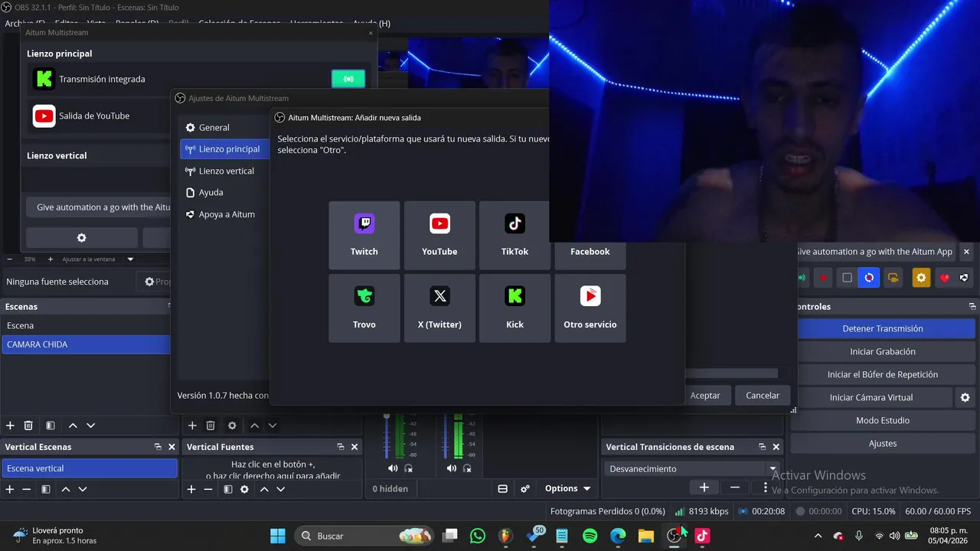Screen dimensions: 980x551
Task: Select the CAMARA CHIDA scene
Action: tap(86, 344)
